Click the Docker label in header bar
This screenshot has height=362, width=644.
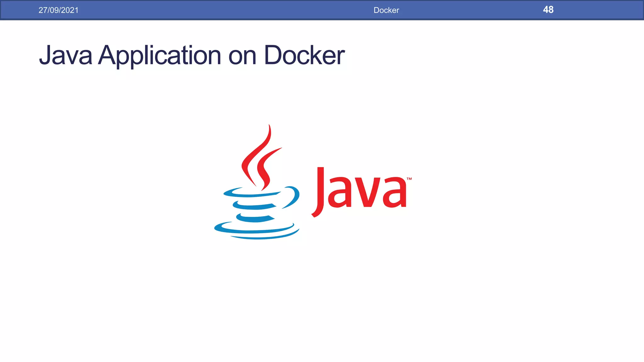[x=386, y=10]
